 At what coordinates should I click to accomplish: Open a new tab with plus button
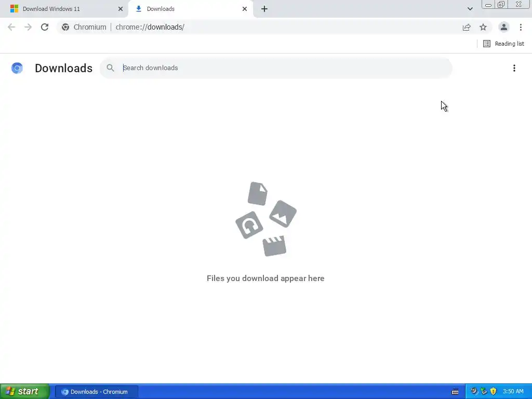click(264, 9)
